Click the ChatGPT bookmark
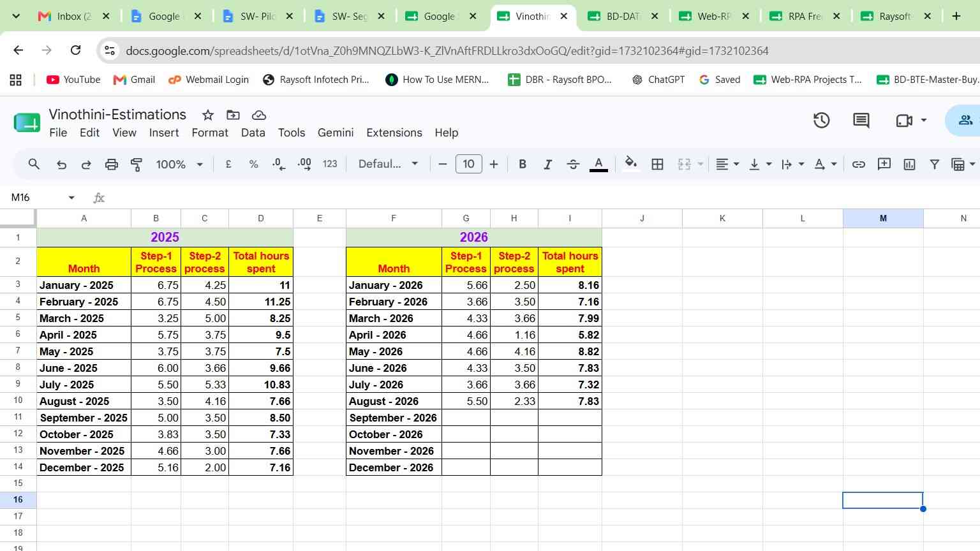 (x=658, y=80)
